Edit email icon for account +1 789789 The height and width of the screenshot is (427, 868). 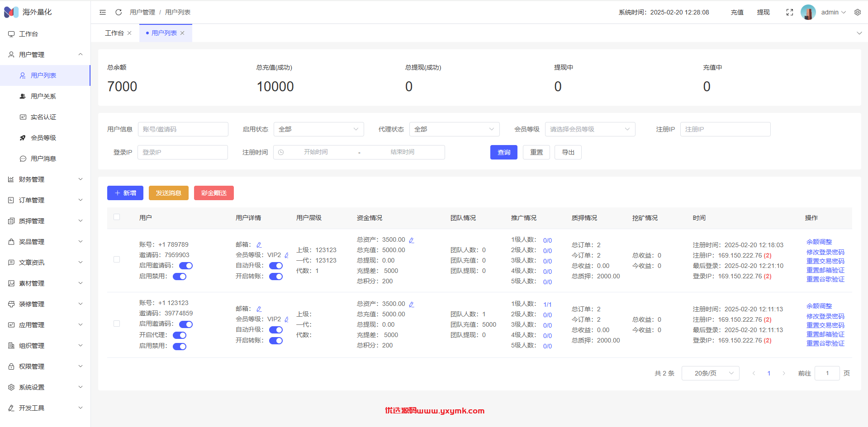(259, 245)
